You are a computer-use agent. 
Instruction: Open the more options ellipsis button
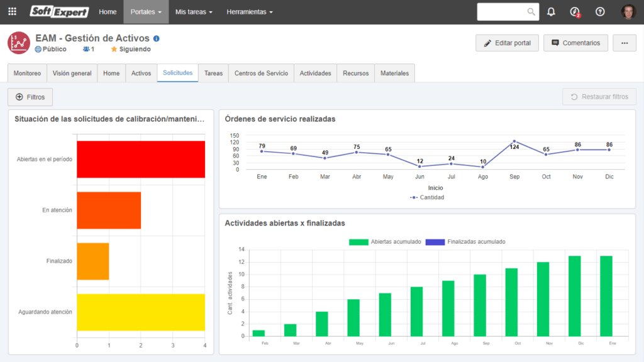[x=625, y=43]
